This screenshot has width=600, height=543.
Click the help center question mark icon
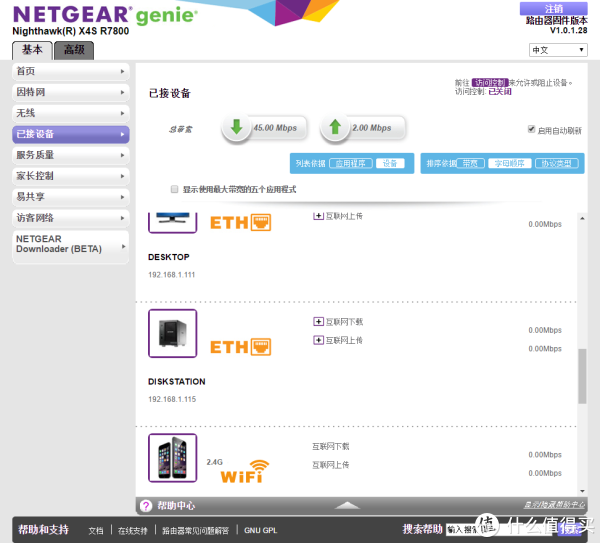coord(146,506)
